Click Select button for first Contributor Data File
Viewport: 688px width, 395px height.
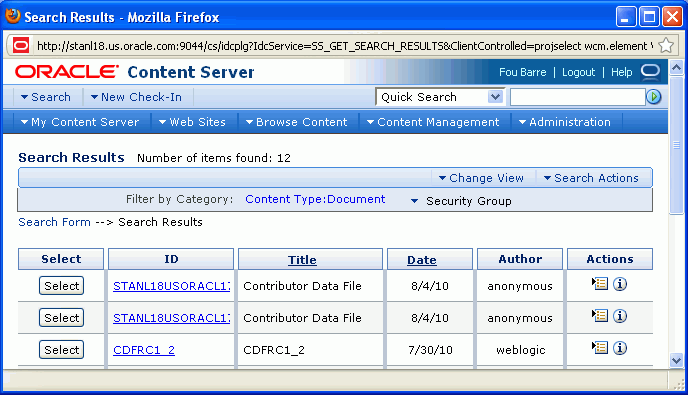(x=61, y=286)
